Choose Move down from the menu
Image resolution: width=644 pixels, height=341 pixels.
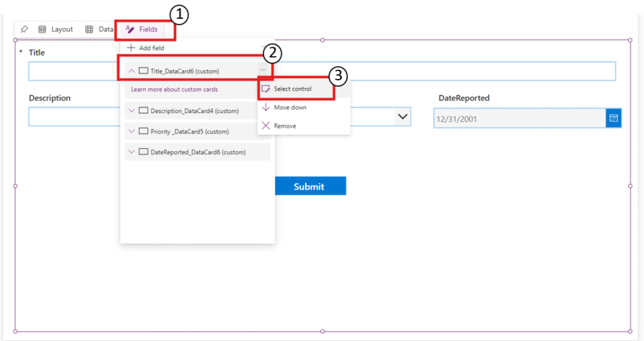[304, 107]
